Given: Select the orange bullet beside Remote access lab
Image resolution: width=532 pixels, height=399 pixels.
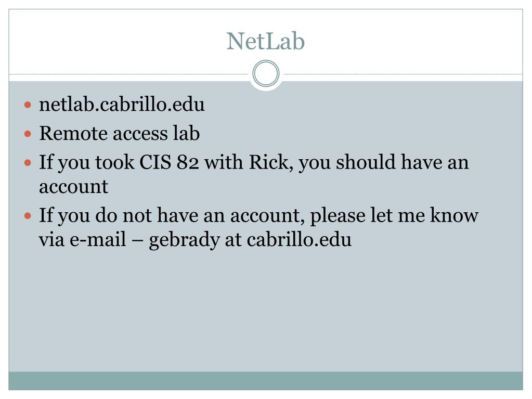Looking at the screenshot, I should [28, 134].
